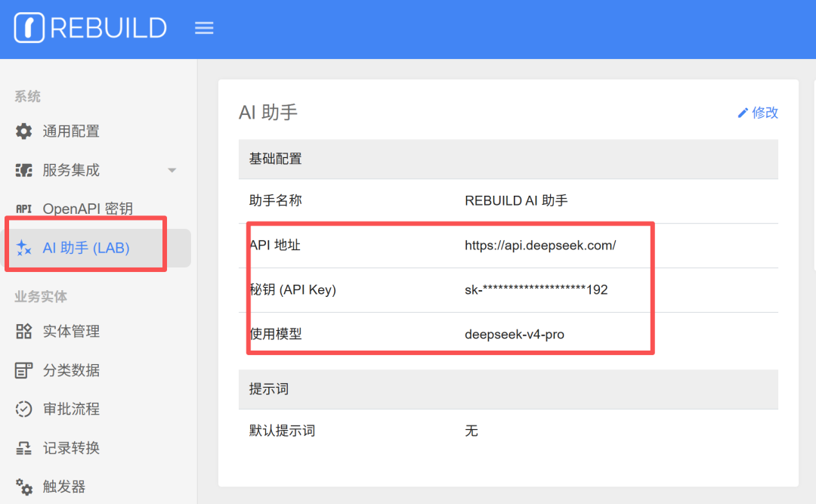This screenshot has height=504, width=816.
Task: Click the 服务集成 integration icon
Action: [23, 170]
